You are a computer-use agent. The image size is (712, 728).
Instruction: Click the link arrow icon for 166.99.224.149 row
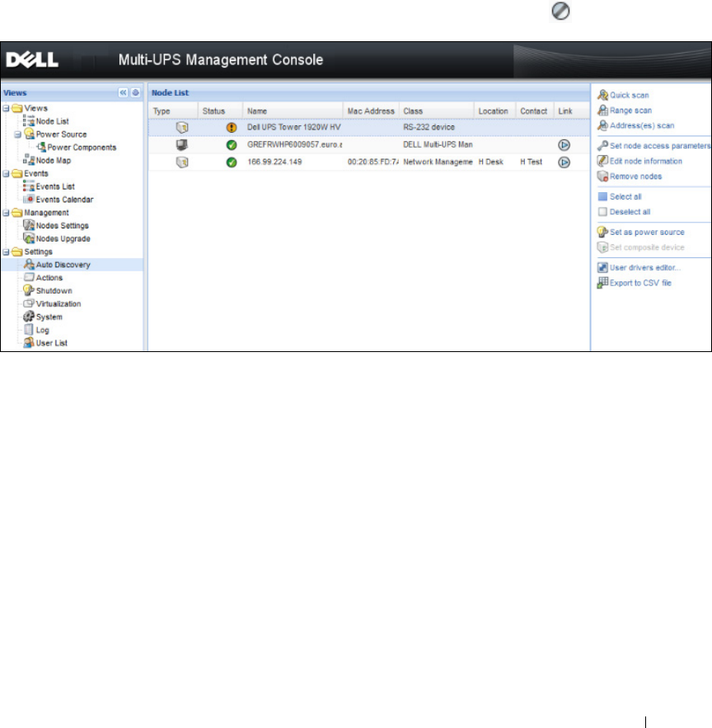tap(564, 162)
